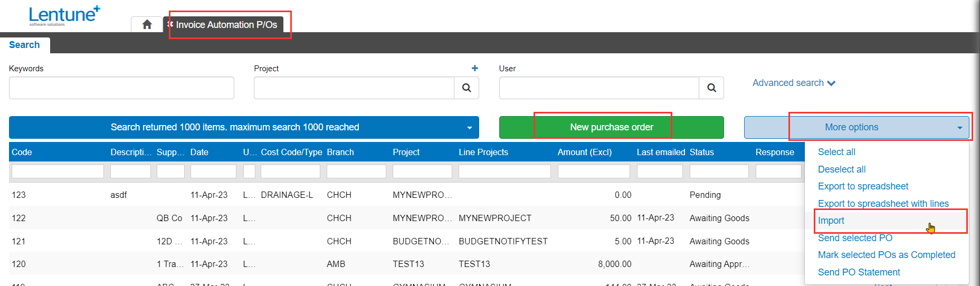Choose Export to spreadsheet

[863, 186]
